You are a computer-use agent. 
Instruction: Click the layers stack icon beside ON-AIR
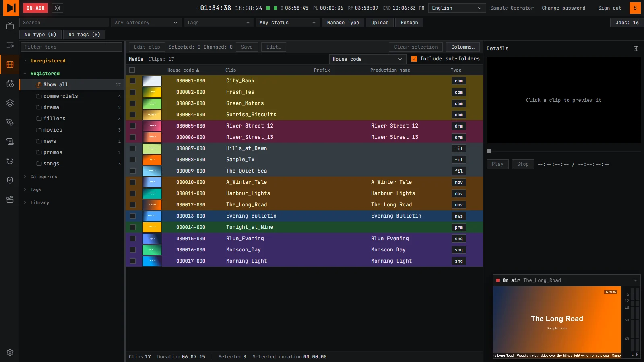[x=58, y=8]
